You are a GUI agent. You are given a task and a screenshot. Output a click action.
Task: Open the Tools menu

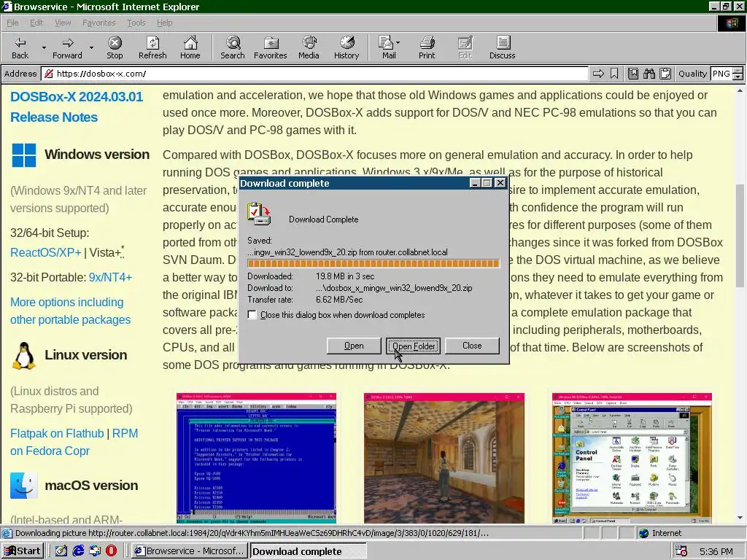point(136,23)
